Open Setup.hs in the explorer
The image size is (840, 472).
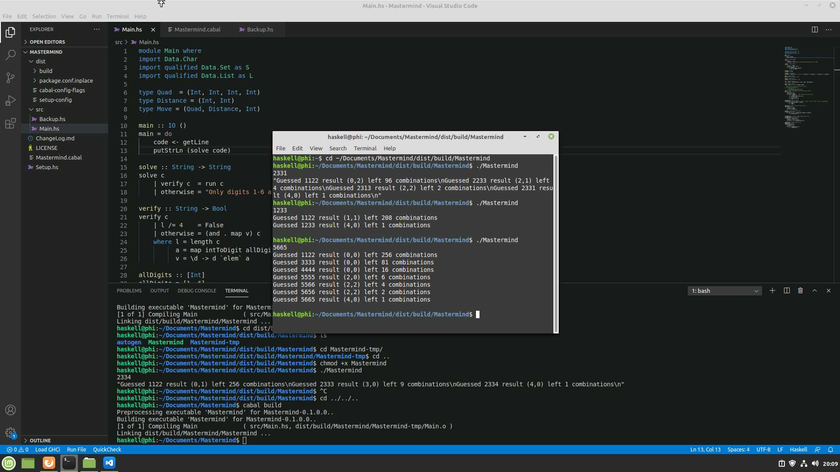click(x=64, y=167)
